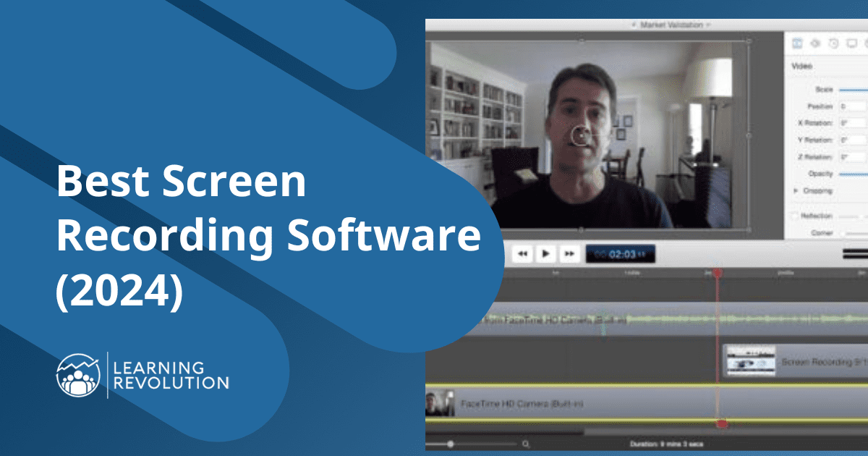Click the forward arrow next to Market Validation

pos(707,24)
